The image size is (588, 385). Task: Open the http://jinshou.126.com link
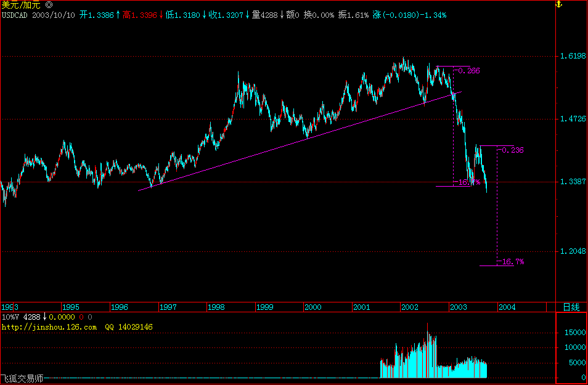point(49,327)
